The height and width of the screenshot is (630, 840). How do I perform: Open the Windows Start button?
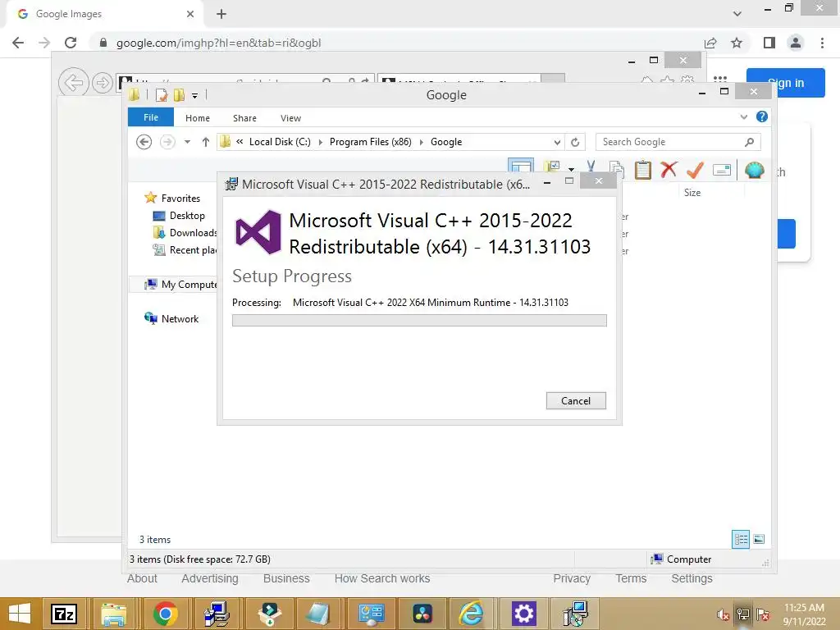[x=20, y=614]
